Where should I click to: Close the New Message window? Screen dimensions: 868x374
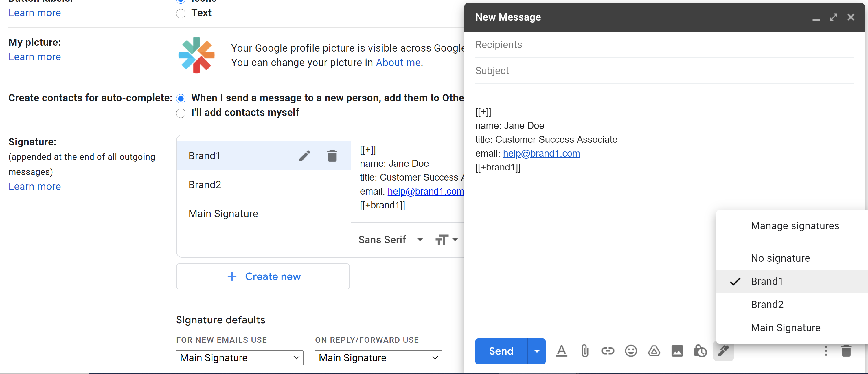point(850,17)
